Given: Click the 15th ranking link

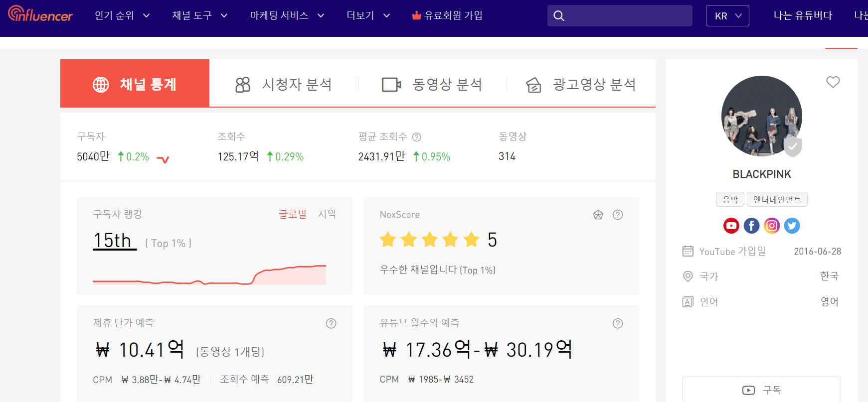Looking at the screenshot, I should point(115,241).
